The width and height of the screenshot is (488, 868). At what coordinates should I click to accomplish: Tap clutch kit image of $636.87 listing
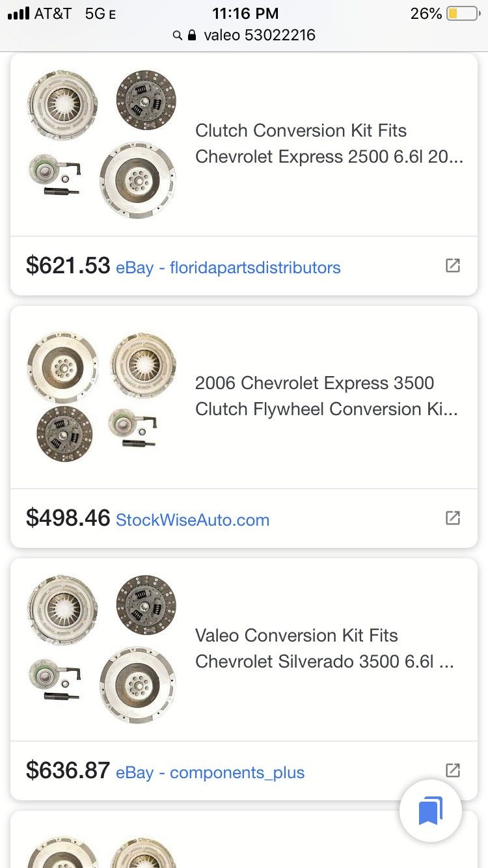click(x=102, y=649)
